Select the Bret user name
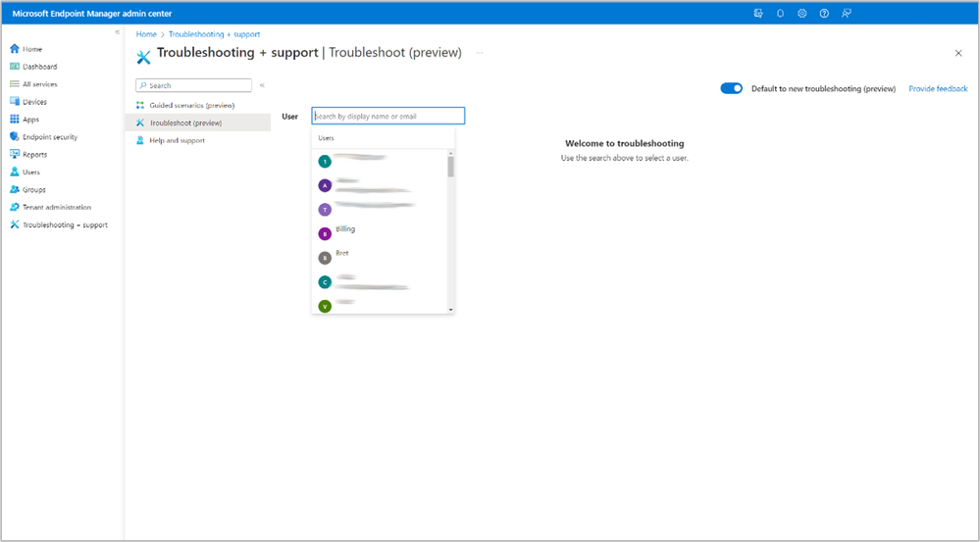Viewport: 980px width, 542px height. [342, 253]
